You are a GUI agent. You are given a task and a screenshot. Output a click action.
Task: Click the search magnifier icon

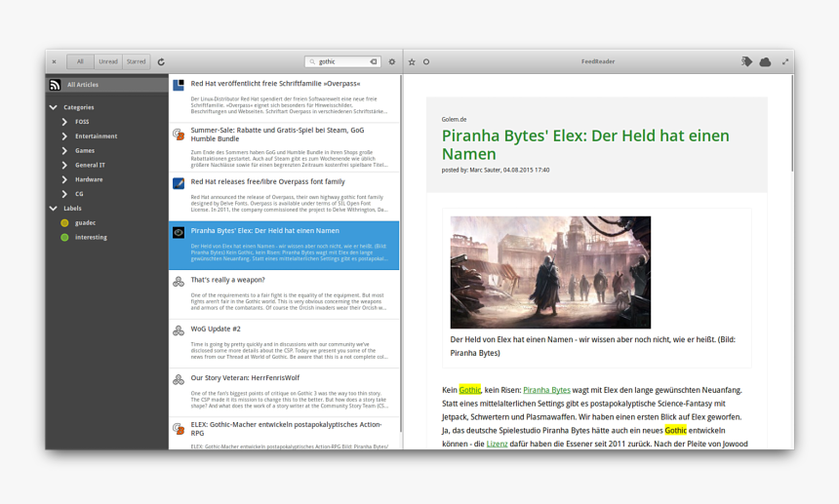[x=312, y=62]
